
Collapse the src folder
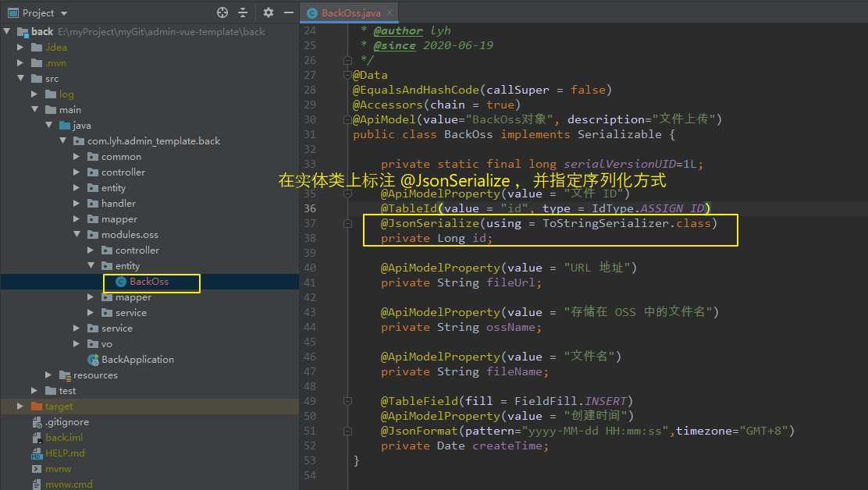pos(20,78)
